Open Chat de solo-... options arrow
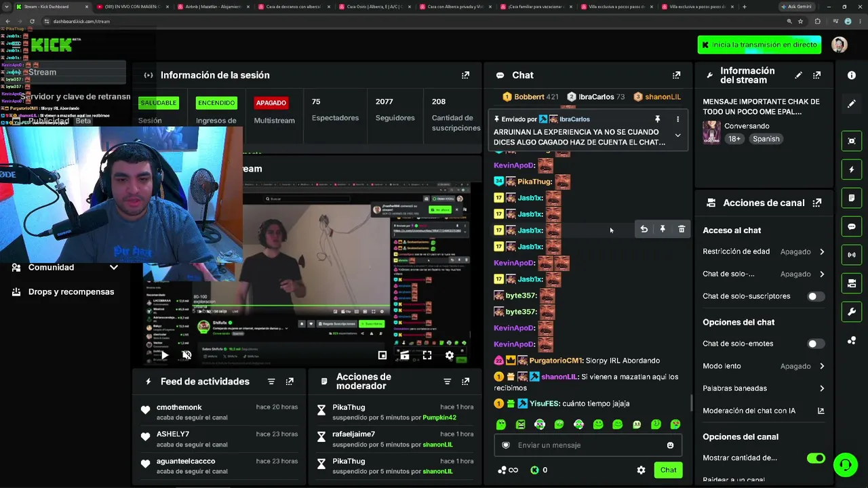 coord(822,274)
